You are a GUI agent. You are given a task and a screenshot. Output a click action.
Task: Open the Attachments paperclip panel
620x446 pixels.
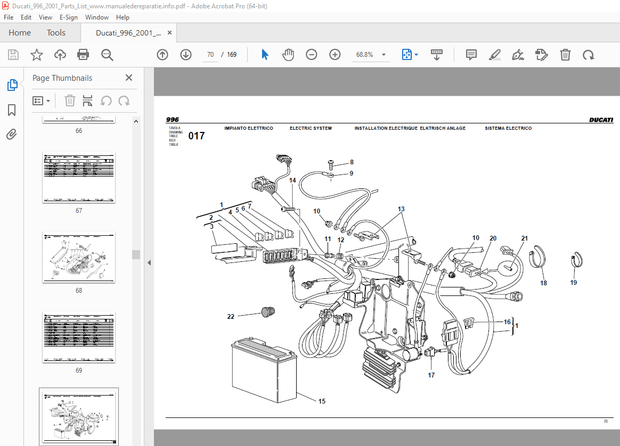[12, 134]
